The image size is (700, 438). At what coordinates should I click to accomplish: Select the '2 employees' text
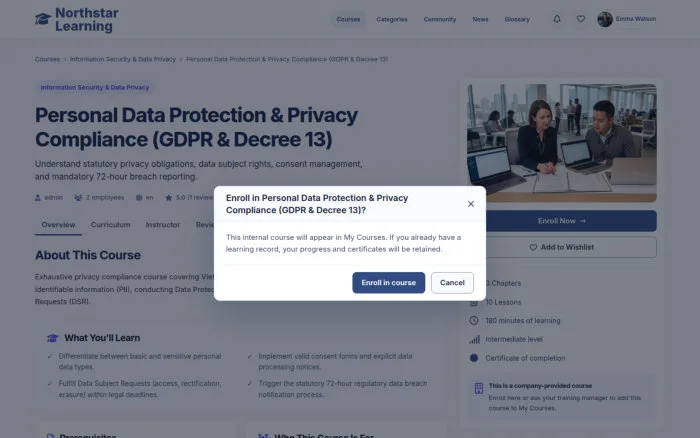[x=105, y=198]
